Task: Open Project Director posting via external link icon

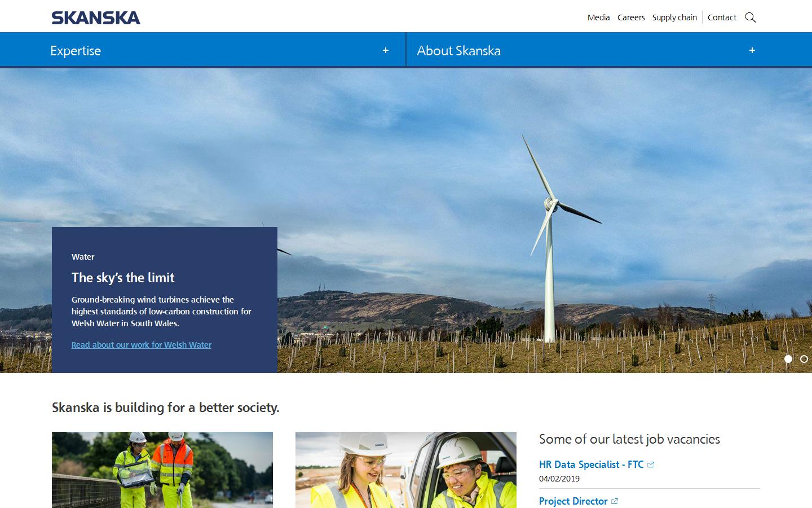Action: (x=615, y=501)
